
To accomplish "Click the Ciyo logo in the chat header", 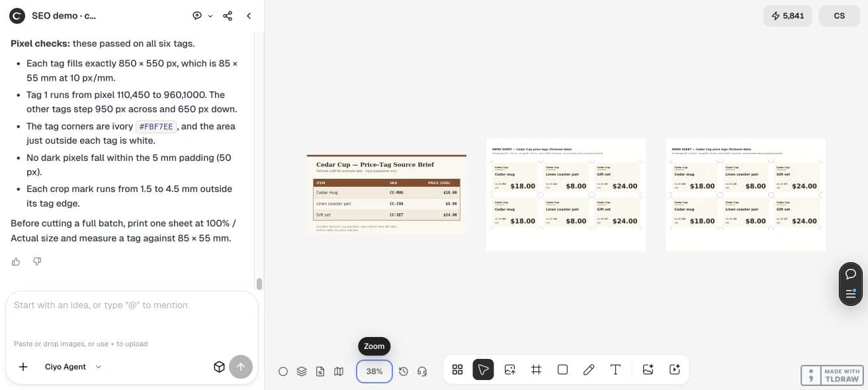I will 17,16.
